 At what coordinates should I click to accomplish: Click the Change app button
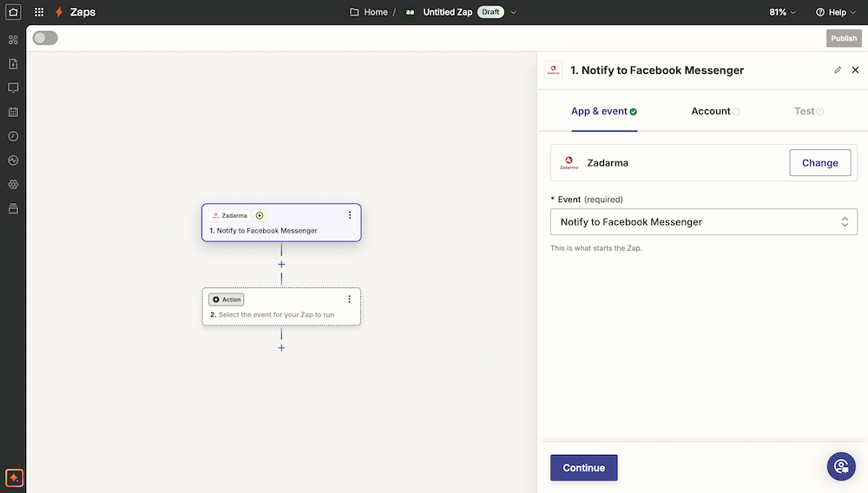coord(819,163)
